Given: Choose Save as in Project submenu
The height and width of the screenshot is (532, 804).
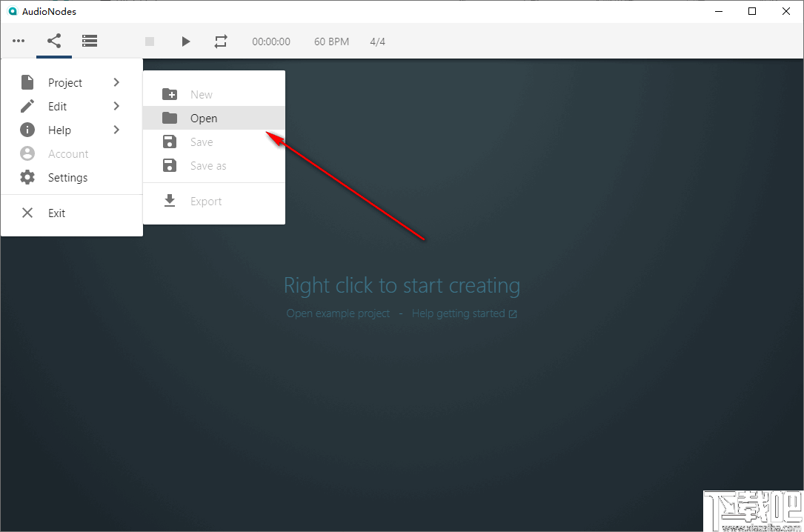Looking at the screenshot, I should pos(214,165).
